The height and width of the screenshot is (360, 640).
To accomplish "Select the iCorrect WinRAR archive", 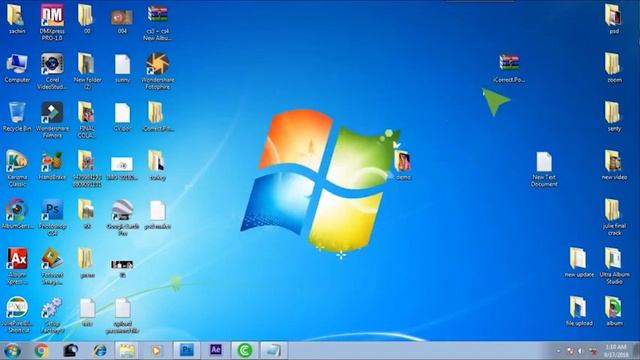I will pyautogui.click(x=509, y=68).
